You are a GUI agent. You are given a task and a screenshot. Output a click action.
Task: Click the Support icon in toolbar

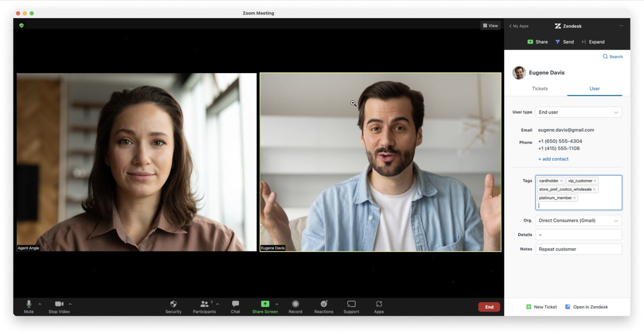click(x=351, y=304)
